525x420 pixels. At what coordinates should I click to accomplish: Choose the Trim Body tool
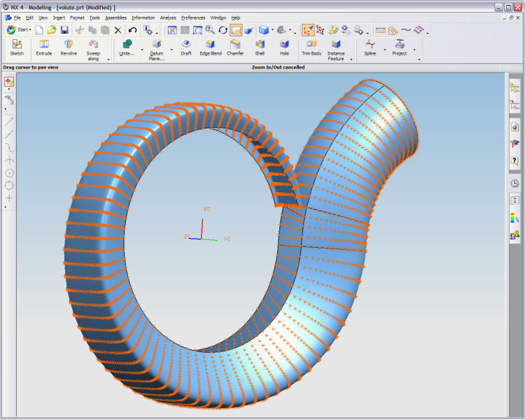coord(311,48)
